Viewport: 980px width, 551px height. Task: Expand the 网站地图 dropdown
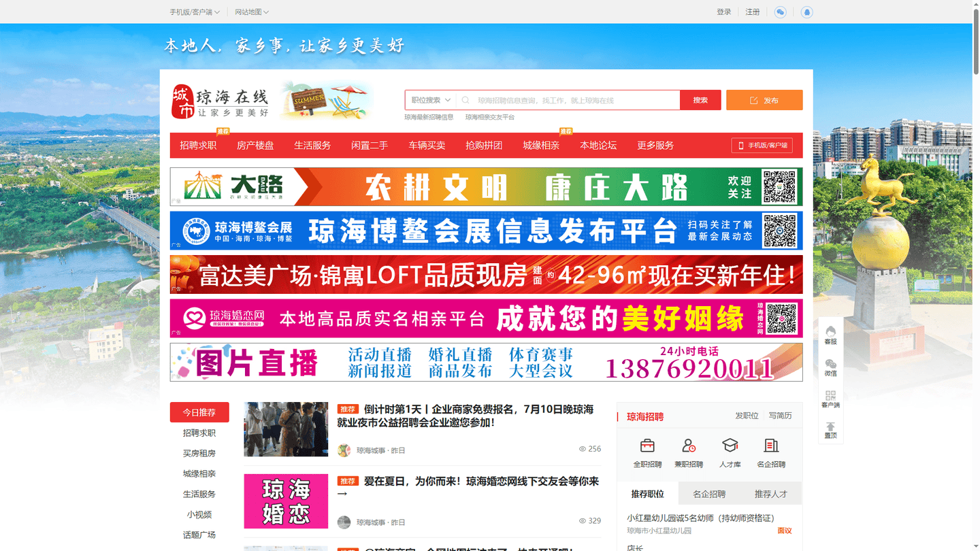point(252,12)
